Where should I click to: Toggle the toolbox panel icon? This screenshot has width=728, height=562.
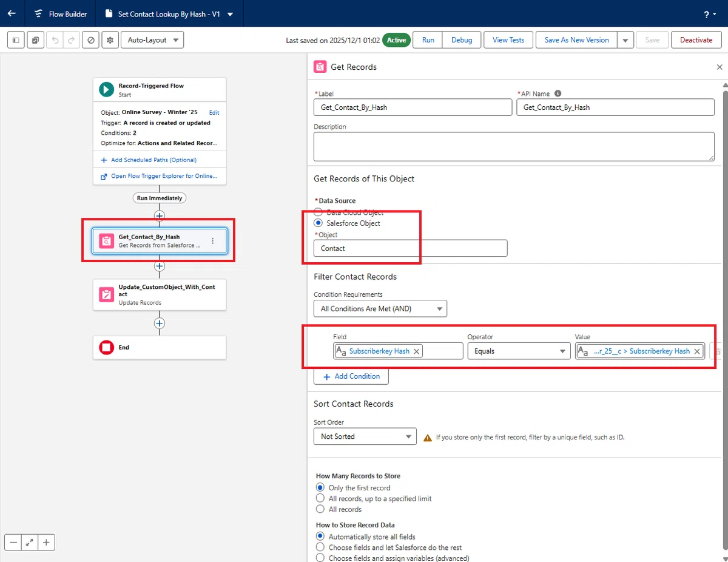coord(16,40)
